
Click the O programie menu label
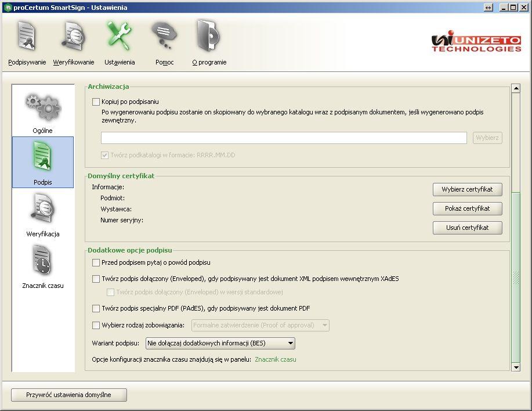click(209, 63)
